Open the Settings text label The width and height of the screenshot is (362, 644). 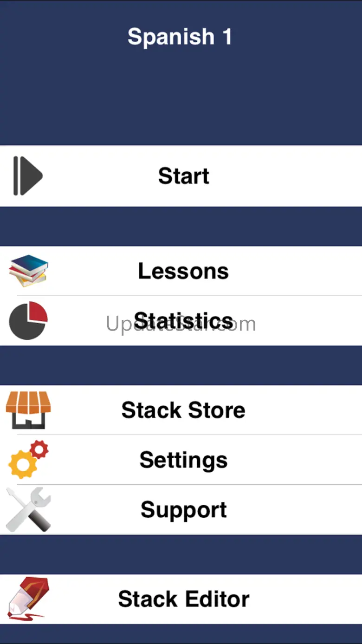(184, 461)
